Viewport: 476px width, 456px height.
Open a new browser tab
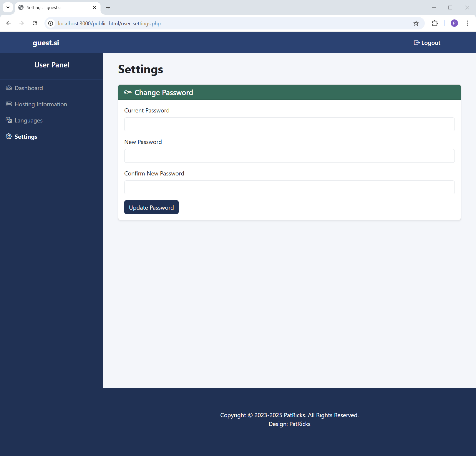pyautogui.click(x=108, y=7)
